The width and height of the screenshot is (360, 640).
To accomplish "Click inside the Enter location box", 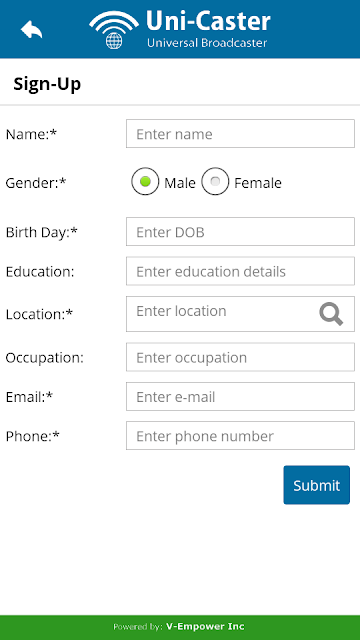I will click(240, 314).
